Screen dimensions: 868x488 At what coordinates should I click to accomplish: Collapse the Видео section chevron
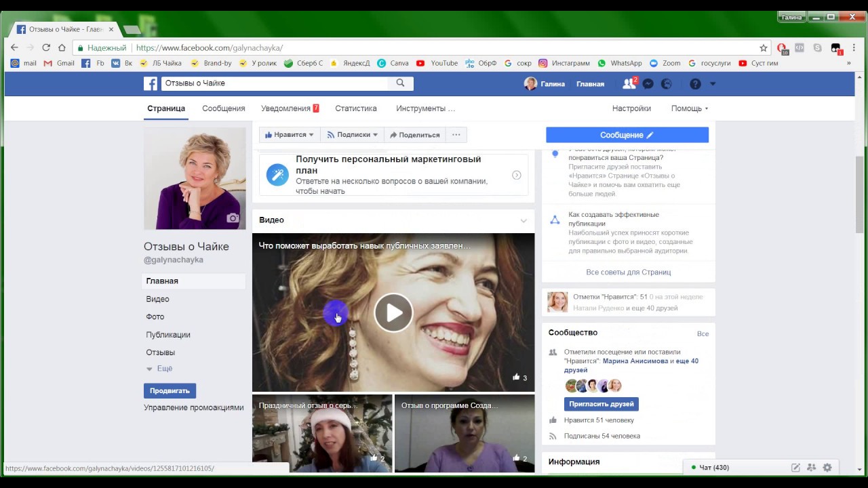click(523, 220)
